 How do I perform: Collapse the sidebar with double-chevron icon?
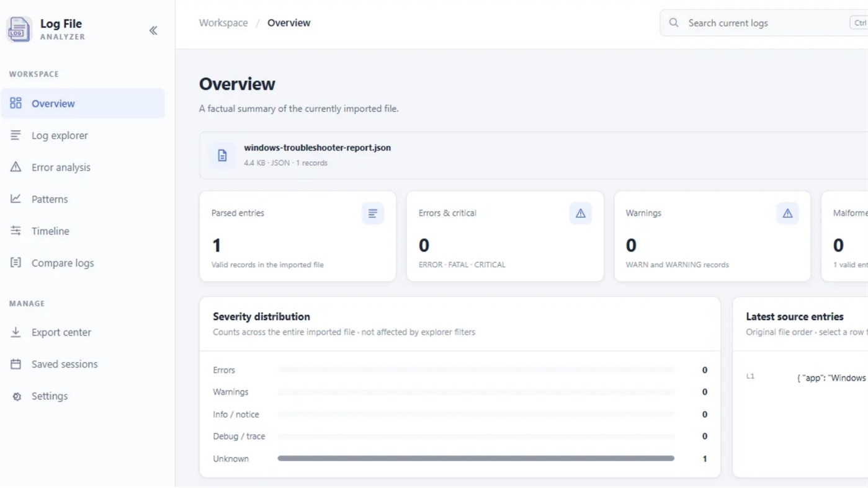[153, 30]
